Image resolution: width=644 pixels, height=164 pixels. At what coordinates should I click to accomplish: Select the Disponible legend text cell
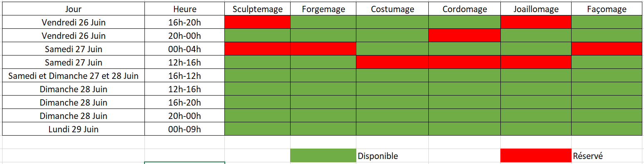392,156
